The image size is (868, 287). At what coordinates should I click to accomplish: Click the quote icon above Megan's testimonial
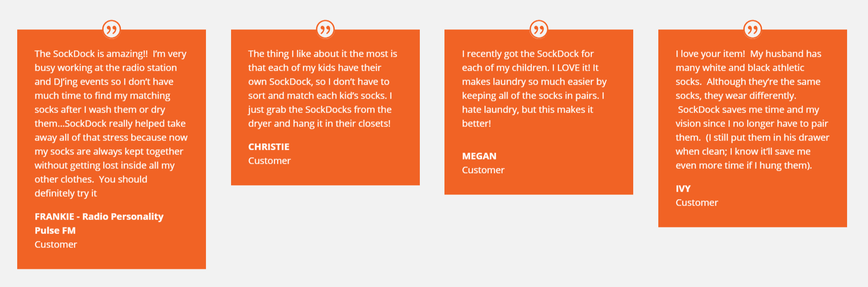(539, 30)
